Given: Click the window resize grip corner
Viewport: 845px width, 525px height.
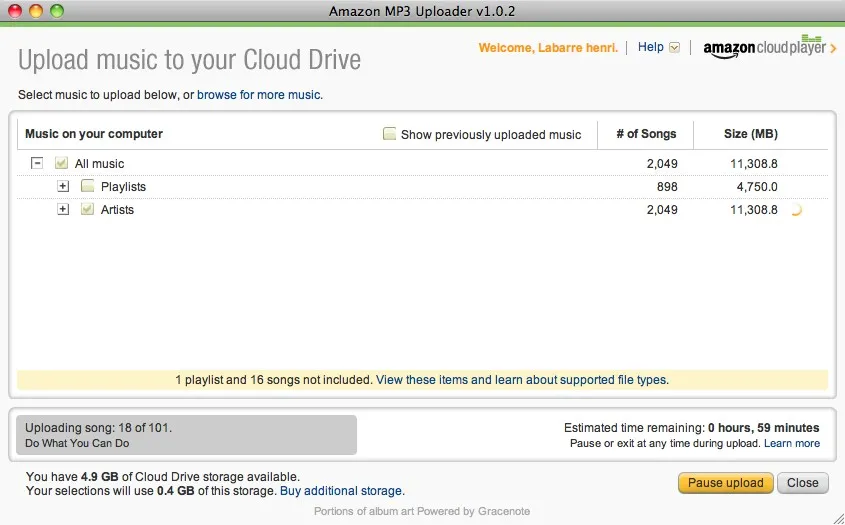Looking at the screenshot, I should click(837, 518).
